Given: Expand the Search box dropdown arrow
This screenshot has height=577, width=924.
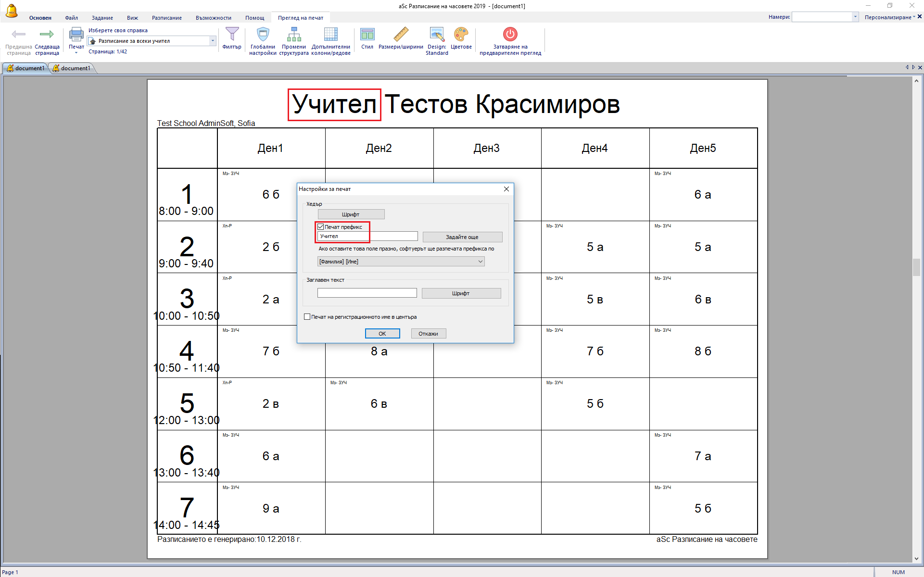Looking at the screenshot, I should 855,17.
